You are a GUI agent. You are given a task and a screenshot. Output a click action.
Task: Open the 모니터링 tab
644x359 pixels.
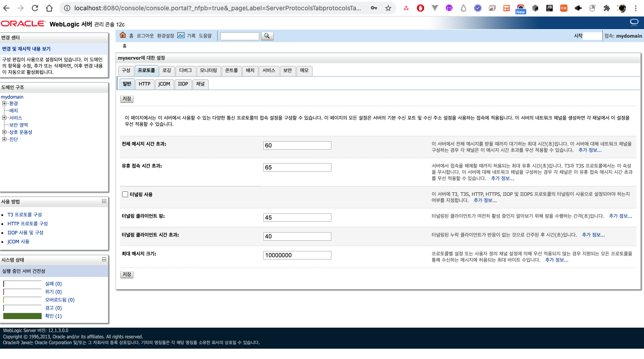[x=208, y=71]
